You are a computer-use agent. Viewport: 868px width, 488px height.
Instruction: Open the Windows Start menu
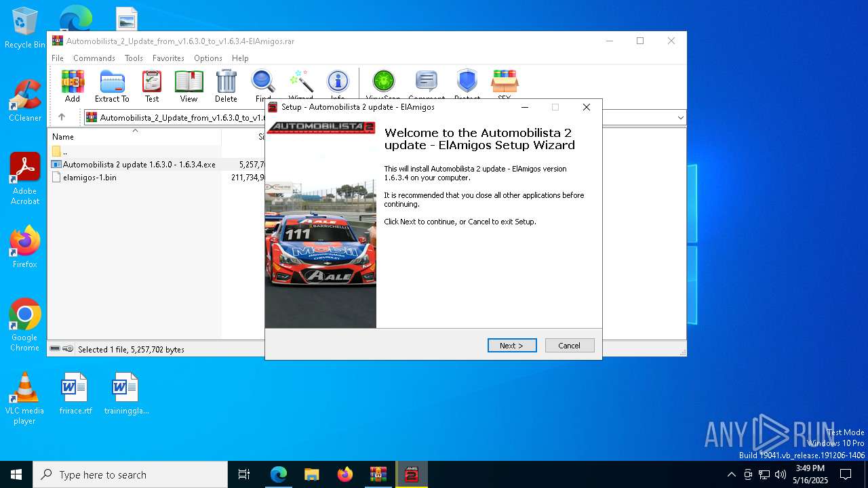click(x=16, y=474)
